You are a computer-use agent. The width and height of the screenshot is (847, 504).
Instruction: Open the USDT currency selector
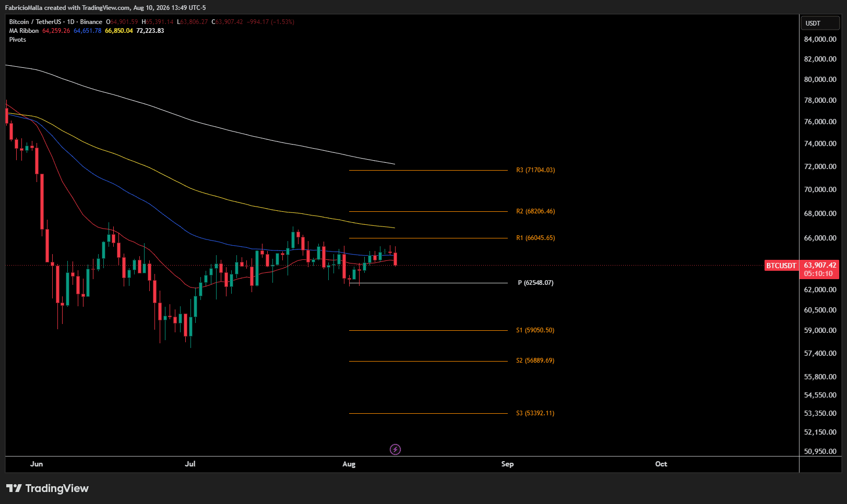(820, 23)
